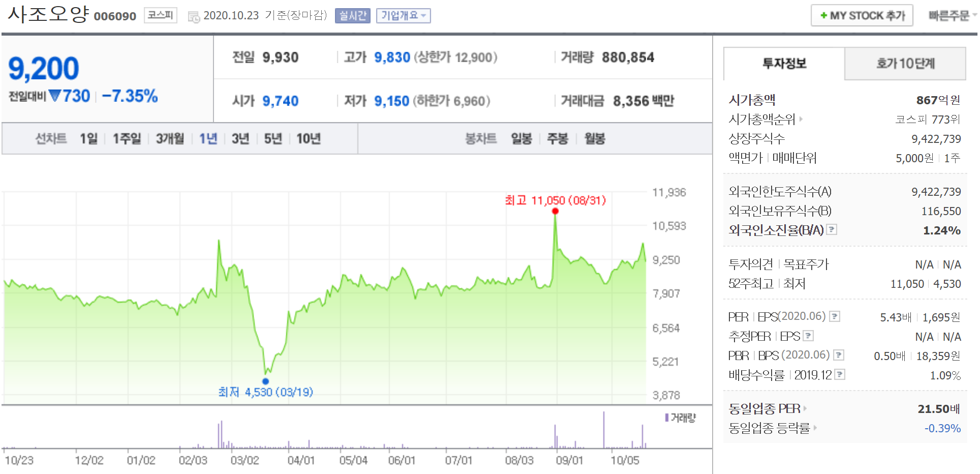Screen dimensions: 980x474
Task: Select the 3년 line chart period
Action: coord(240,138)
